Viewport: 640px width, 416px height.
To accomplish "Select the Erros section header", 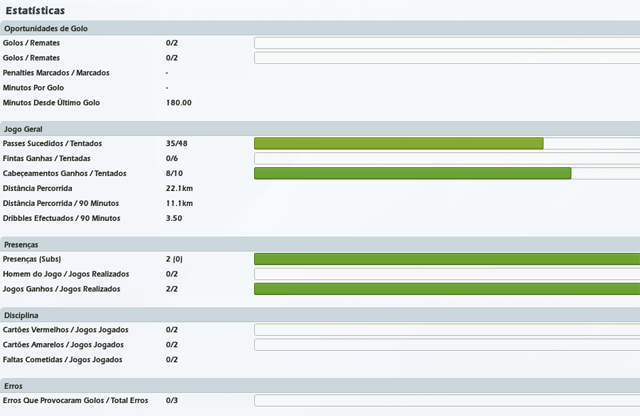I will [14, 385].
